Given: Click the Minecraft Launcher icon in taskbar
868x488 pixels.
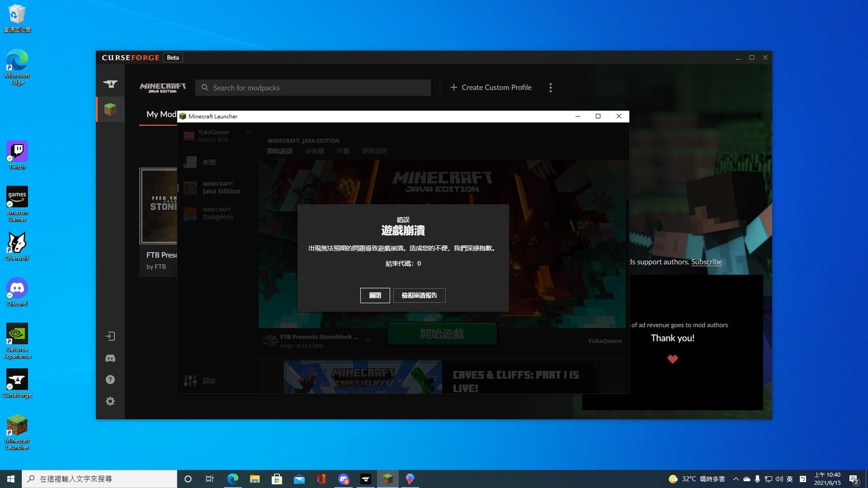Looking at the screenshot, I should [x=387, y=479].
